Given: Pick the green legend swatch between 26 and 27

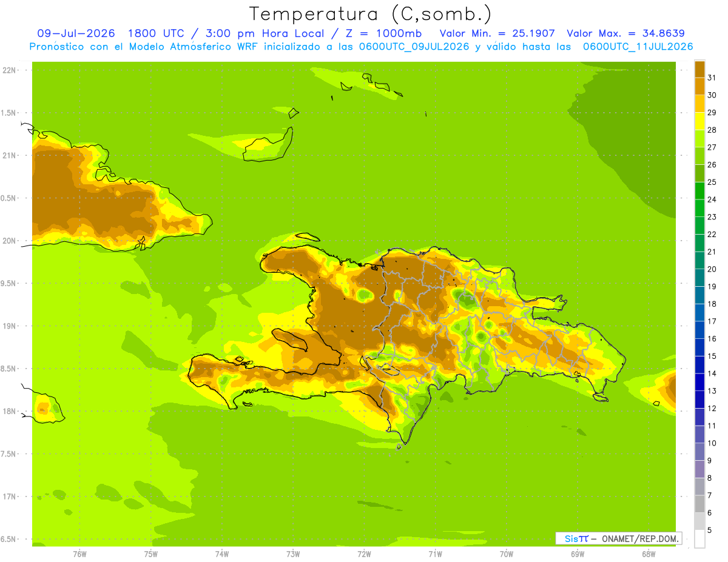Looking at the screenshot, I should [699, 155].
